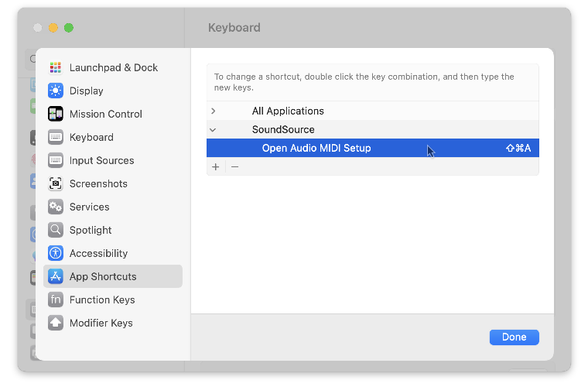The width and height of the screenshot is (588, 387).
Task: Select the Modifier Keys label
Action: pos(101,324)
